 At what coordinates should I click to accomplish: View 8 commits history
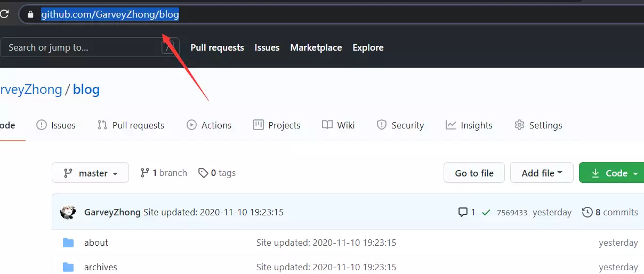(x=610, y=212)
